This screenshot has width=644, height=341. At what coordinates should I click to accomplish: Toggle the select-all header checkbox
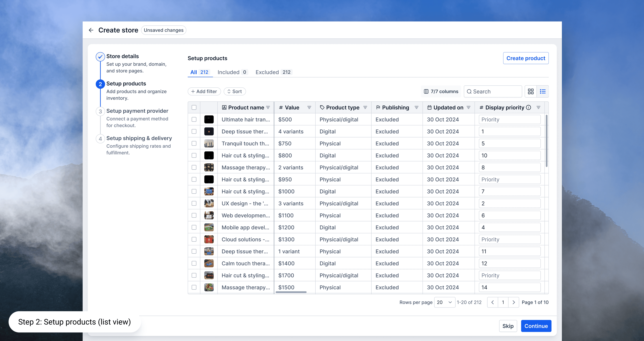(194, 107)
